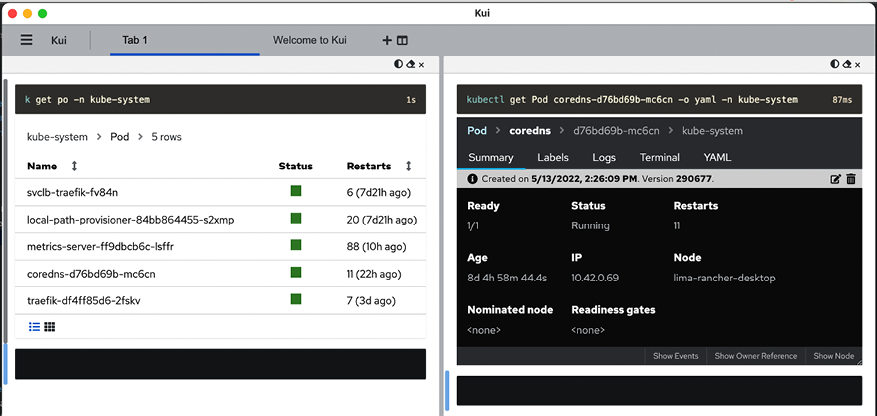Viewport: 877px width, 416px height.
Task: Click kubectl get Pod coredns command line
Action: 632,100
